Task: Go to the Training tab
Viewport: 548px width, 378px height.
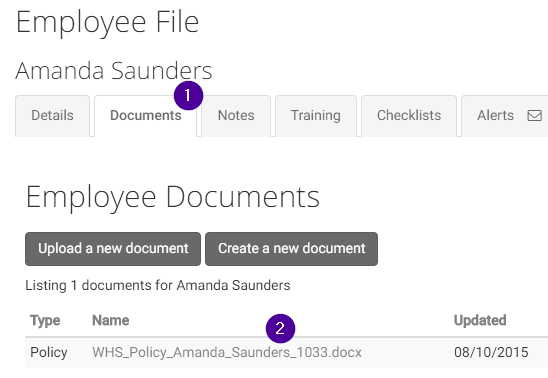Action: pos(316,116)
